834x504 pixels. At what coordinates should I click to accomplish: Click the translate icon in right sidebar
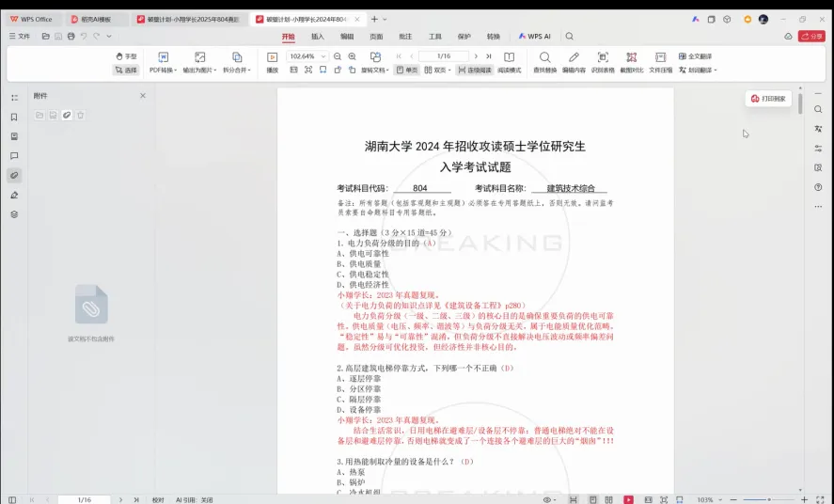tap(818, 129)
